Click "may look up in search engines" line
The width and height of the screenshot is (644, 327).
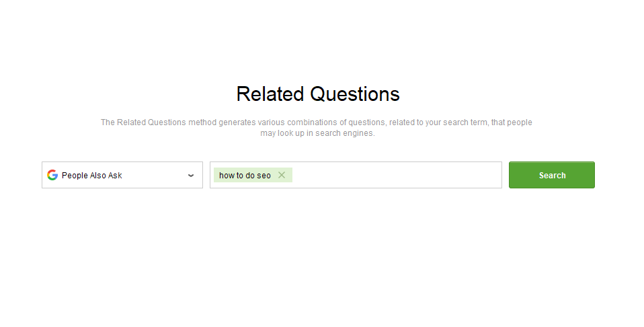pyautogui.click(x=317, y=133)
